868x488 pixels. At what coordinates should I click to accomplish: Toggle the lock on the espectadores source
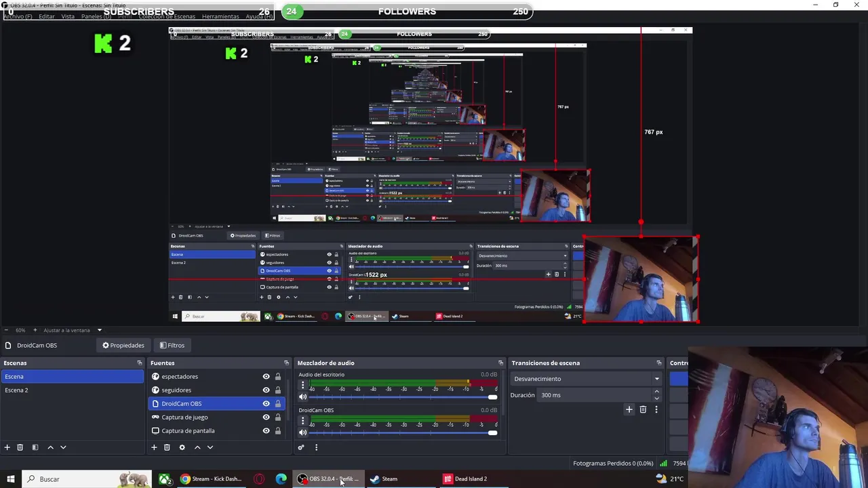point(277,377)
